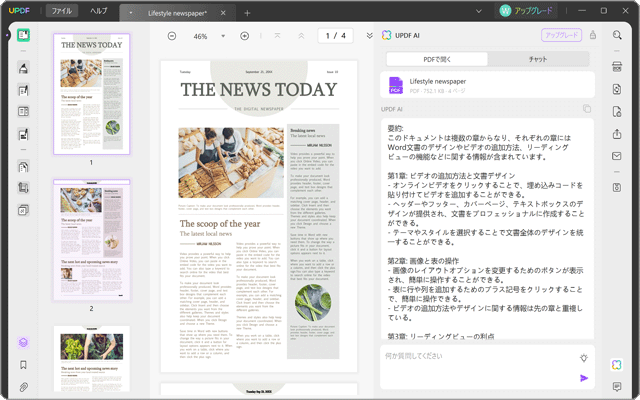This screenshot has width=640, height=400.
Task: Select the PDFで聞く tab
Action: (x=435, y=60)
